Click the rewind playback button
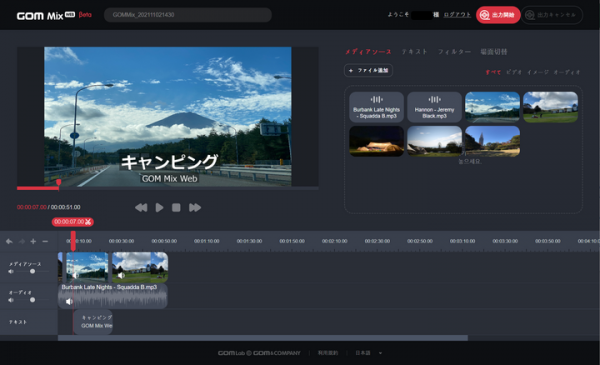600x365 pixels. 141,207
